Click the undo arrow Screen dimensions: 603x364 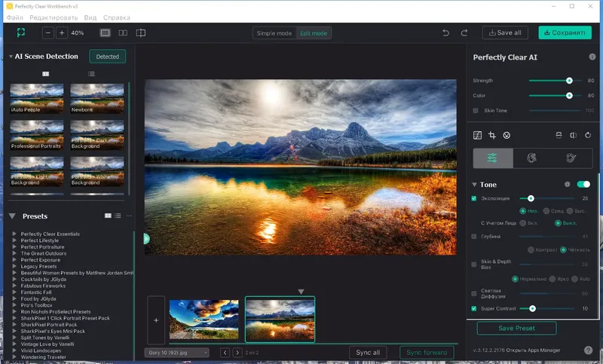445,33
